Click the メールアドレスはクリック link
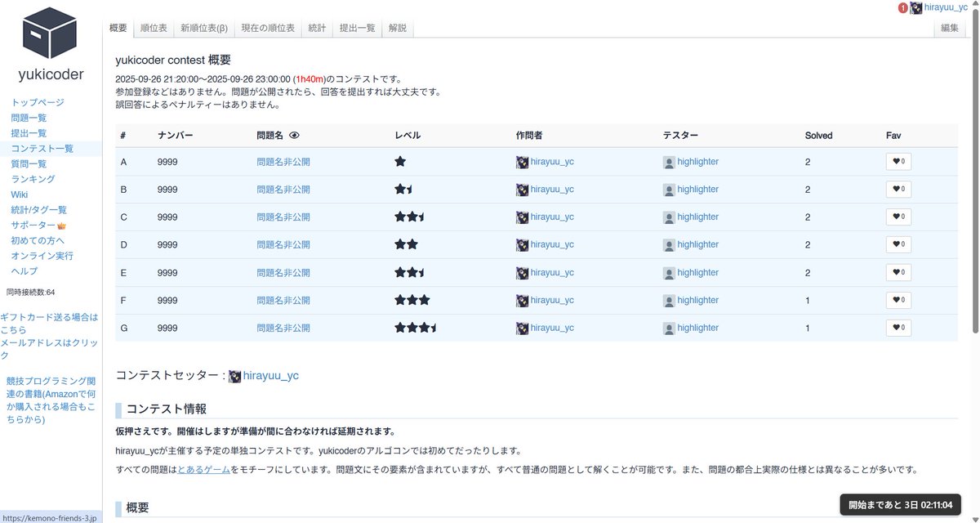Screen dimensions: 980x523 [49, 349]
